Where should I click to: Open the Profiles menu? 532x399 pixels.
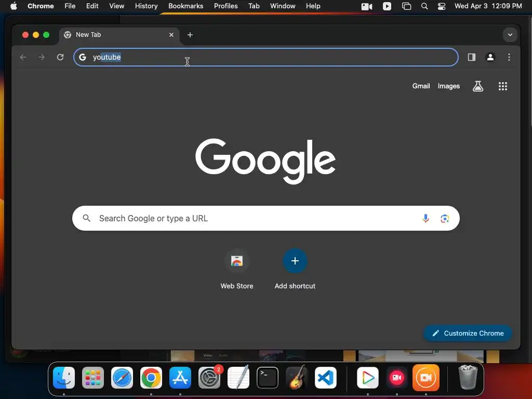point(225,6)
